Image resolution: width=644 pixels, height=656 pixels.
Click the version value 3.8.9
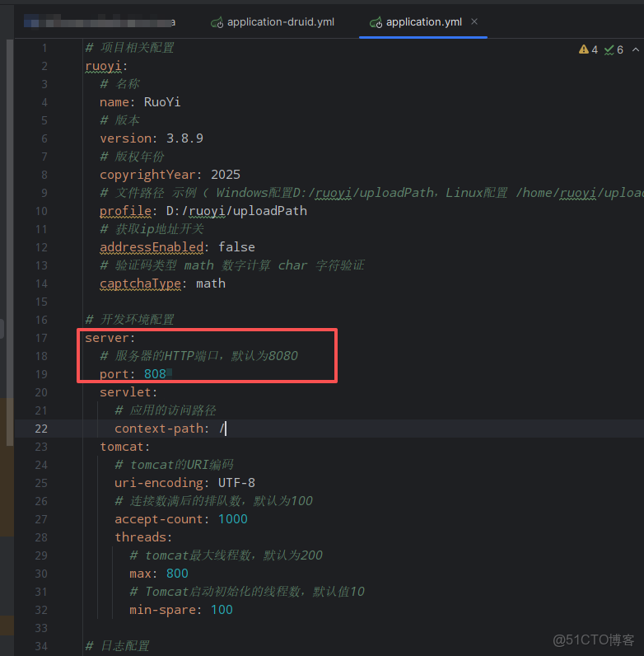click(184, 138)
